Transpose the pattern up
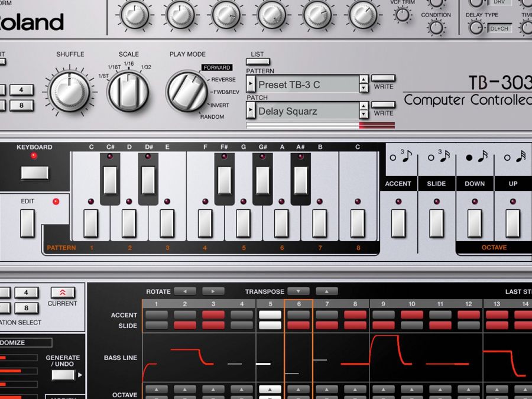The image size is (532, 399). pos(327,291)
